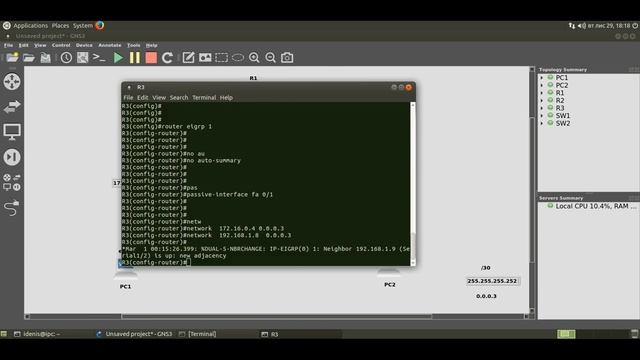The image size is (640, 360).
Task: Take a screenshot camera icon
Action: 287,58
